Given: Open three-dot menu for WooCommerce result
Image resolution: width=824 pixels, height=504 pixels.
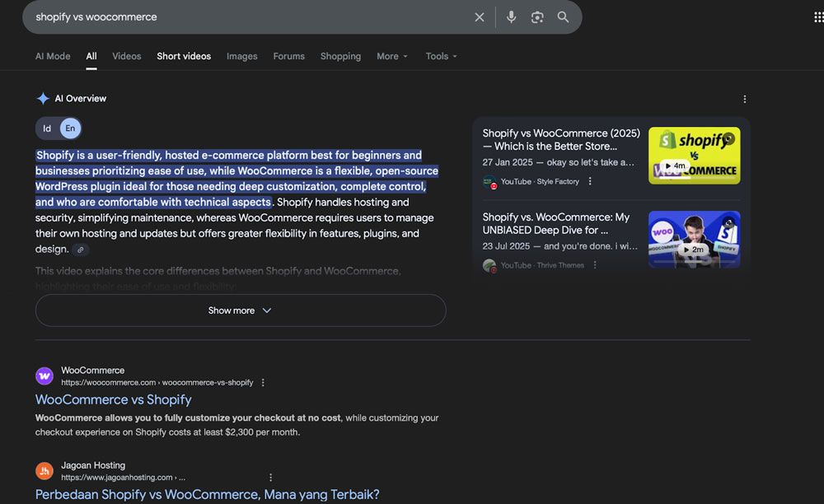Looking at the screenshot, I should click(x=263, y=383).
